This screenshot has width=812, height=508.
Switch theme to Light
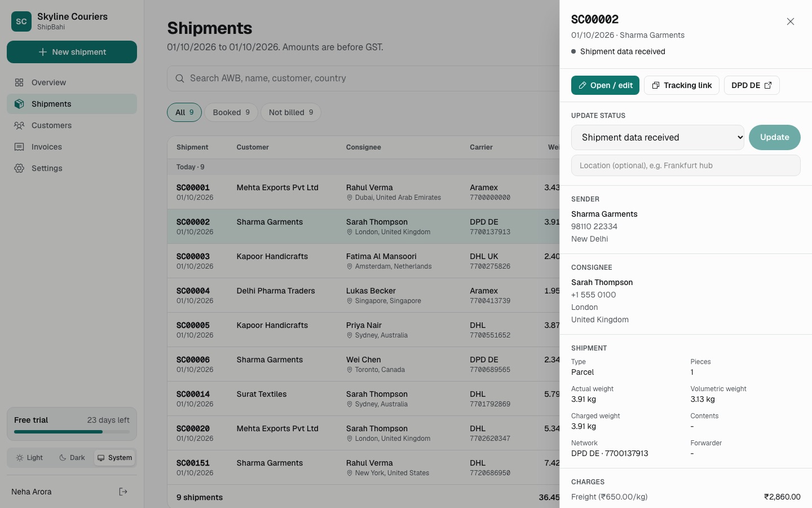(30, 458)
